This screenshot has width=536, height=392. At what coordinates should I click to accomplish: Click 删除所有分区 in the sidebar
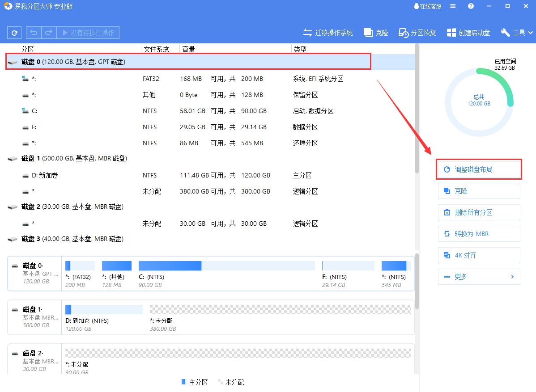(479, 212)
